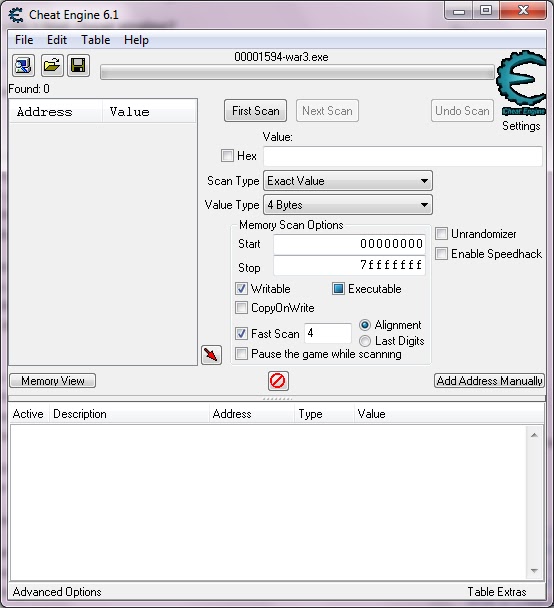
Task: Click the Value column header in cheat table
Action: click(x=449, y=414)
